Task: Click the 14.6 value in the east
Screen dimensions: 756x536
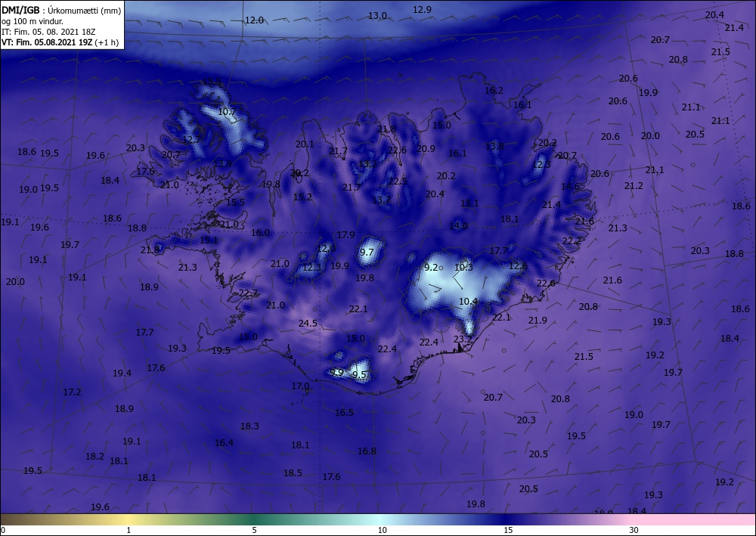Action: [570, 186]
